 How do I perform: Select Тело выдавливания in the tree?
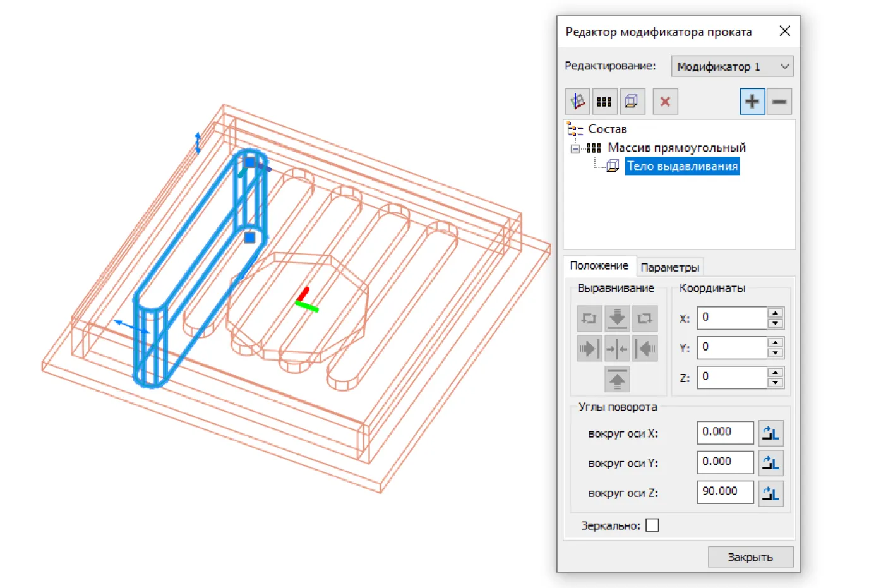tap(681, 166)
